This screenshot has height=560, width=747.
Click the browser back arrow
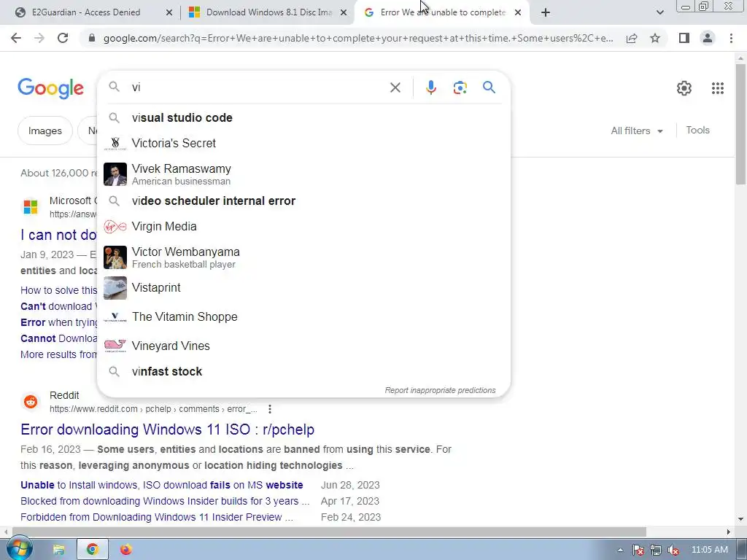click(16, 38)
